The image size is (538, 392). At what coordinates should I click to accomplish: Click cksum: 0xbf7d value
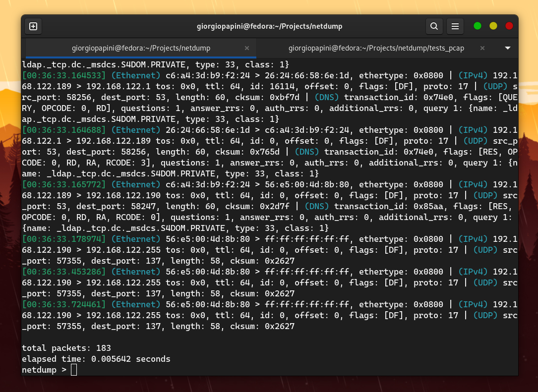267,98
